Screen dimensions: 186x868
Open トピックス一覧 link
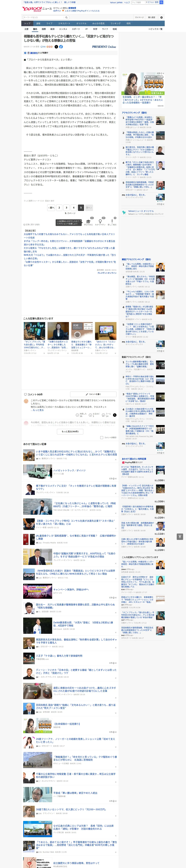[x=155, y=29]
